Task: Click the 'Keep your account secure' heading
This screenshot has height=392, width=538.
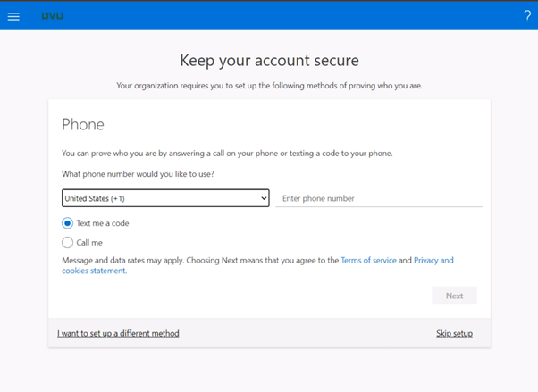Action: [x=269, y=61]
